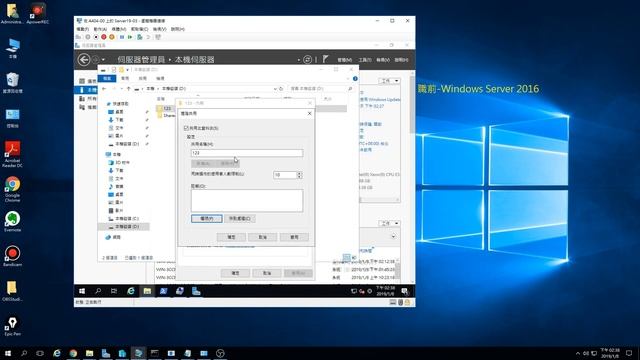Viewport: 640px width, 360px height.
Task: Click the Pause VM toolbar icon
Action: point(122,37)
